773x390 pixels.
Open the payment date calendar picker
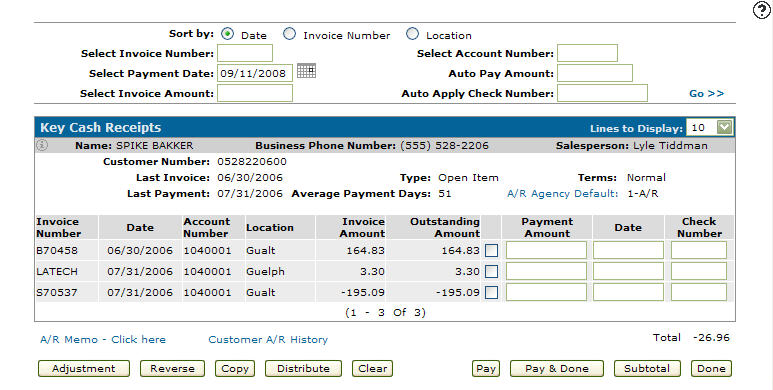tap(306, 71)
